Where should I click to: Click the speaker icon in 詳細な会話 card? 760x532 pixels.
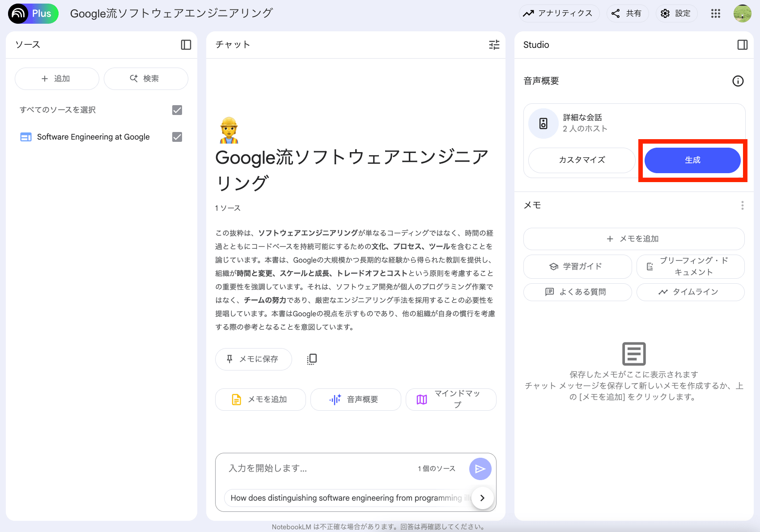click(x=543, y=123)
